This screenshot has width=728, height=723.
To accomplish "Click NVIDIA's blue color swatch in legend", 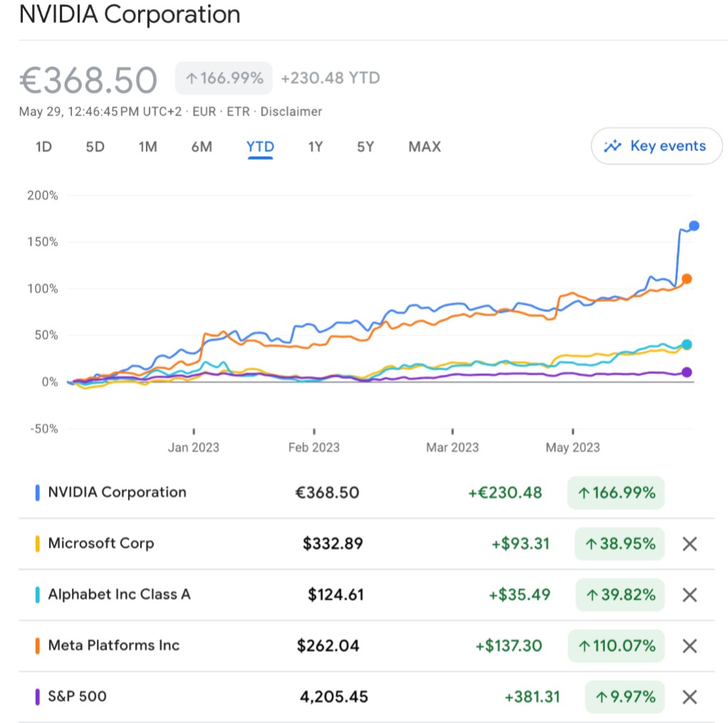I will coord(37,492).
